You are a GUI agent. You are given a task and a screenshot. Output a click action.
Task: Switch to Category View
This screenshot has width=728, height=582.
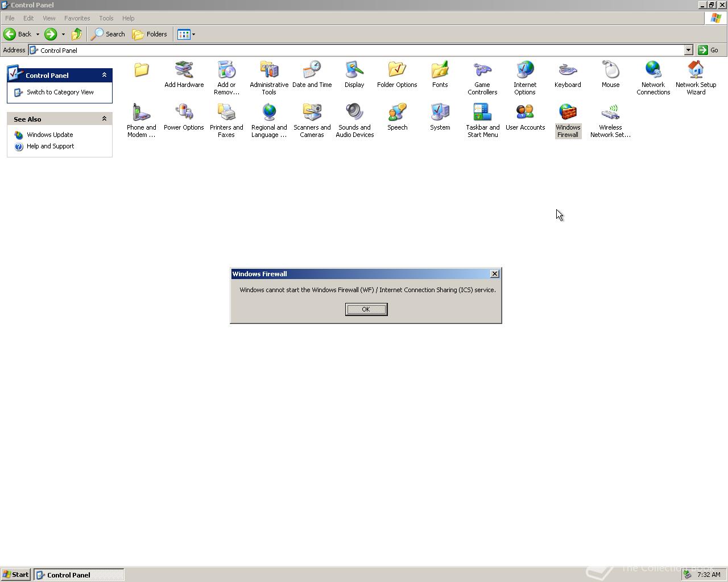60,92
